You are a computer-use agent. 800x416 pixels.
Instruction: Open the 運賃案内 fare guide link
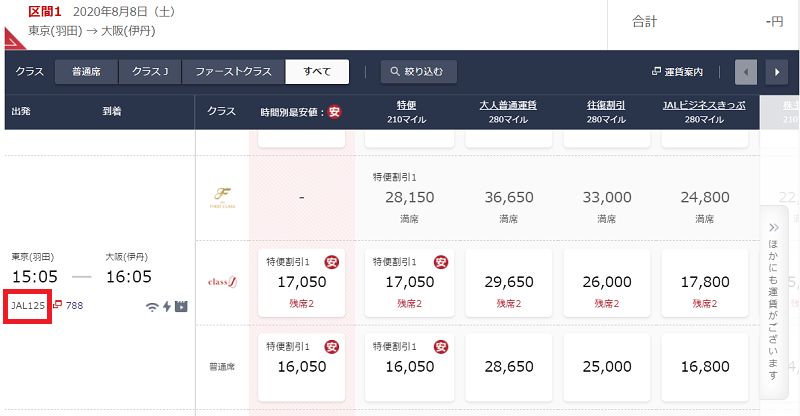coord(678,72)
